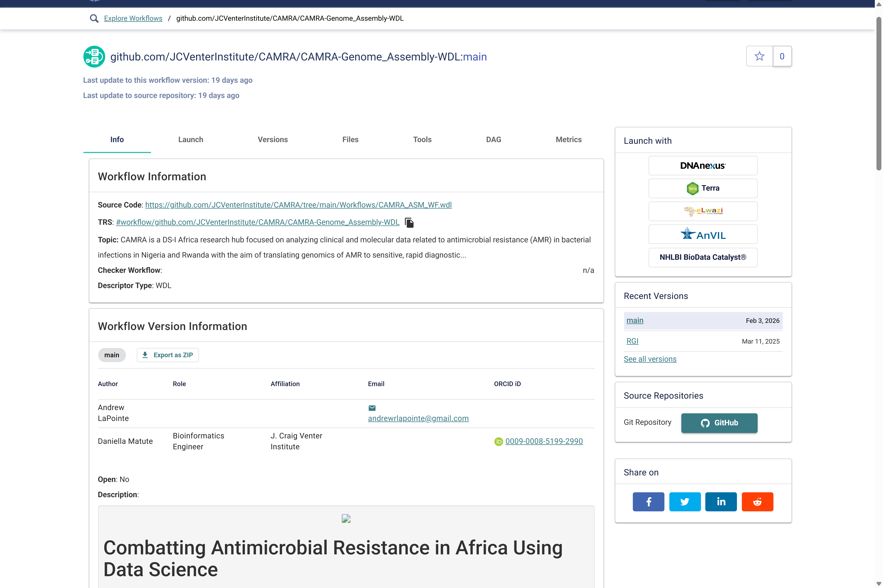Copy the TRS path to clipboard
Viewport: 883px width, 588px height.
409,223
